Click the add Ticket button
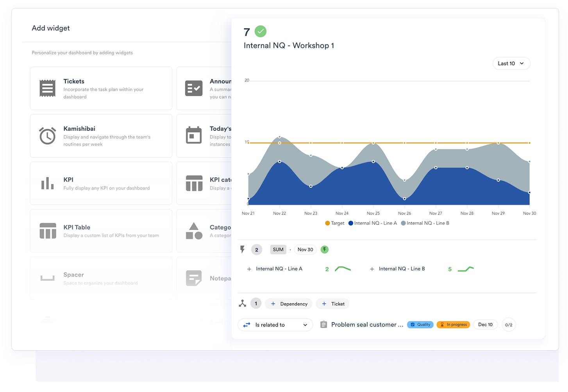The width and height of the screenshot is (568, 392). click(x=333, y=304)
